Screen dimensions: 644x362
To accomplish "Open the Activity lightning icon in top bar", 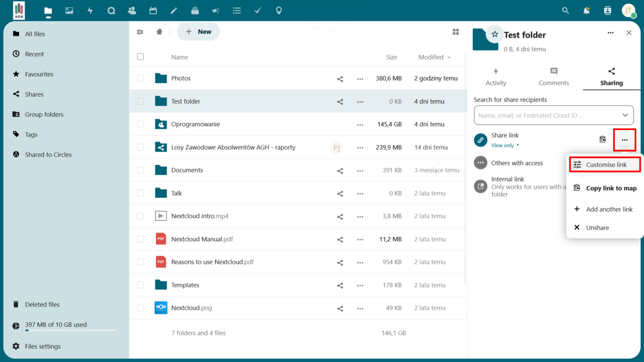I will point(90,11).
